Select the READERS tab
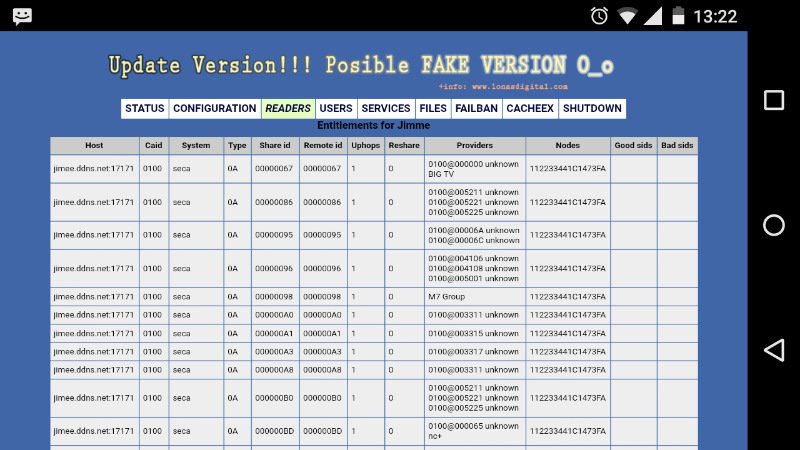This screenshot has width=800, height=450. [x=288, y=109]
